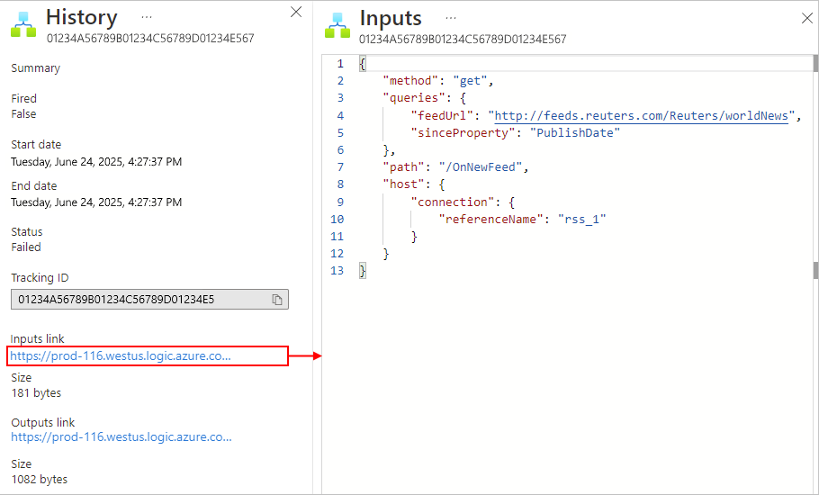Close the History pane
The height and width of the screenshot is (504, 819).
[x=296, y=12]
